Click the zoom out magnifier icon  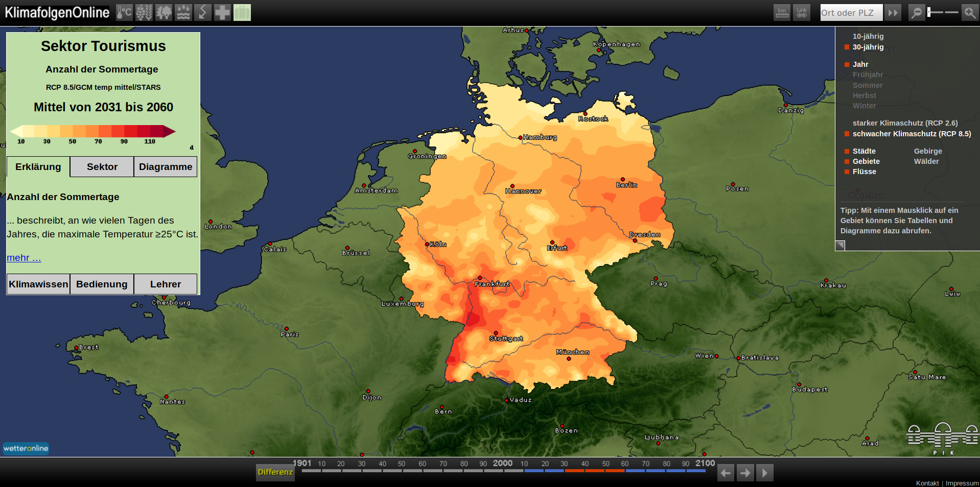coord(917,12)
